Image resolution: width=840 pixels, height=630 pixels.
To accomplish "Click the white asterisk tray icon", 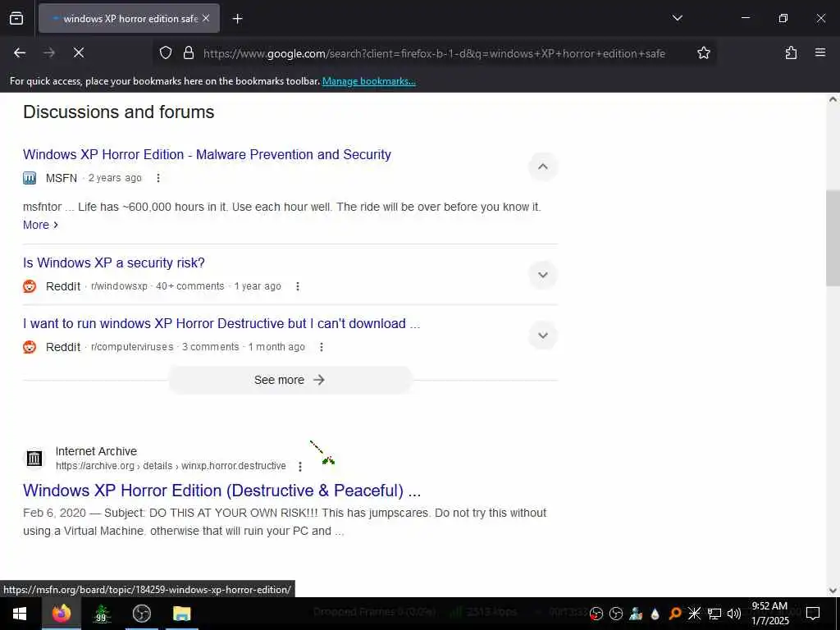I will 694,614.
